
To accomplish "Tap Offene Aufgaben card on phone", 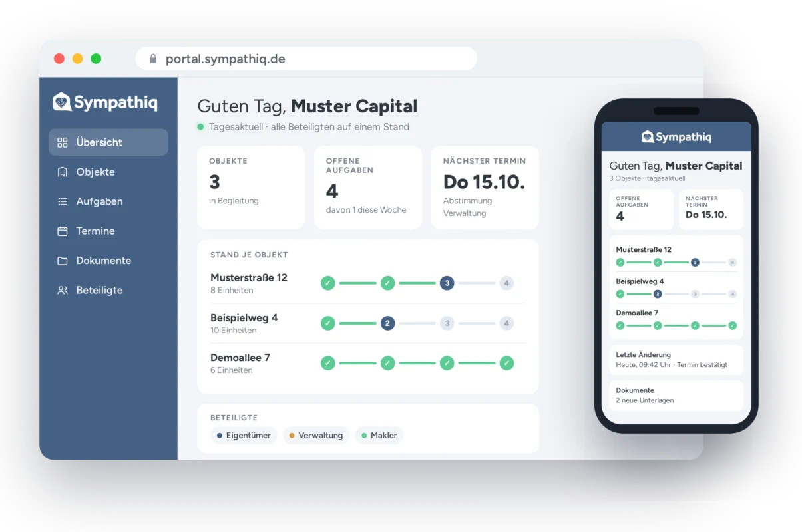I will pyautogui.click(x=642, y=209).
